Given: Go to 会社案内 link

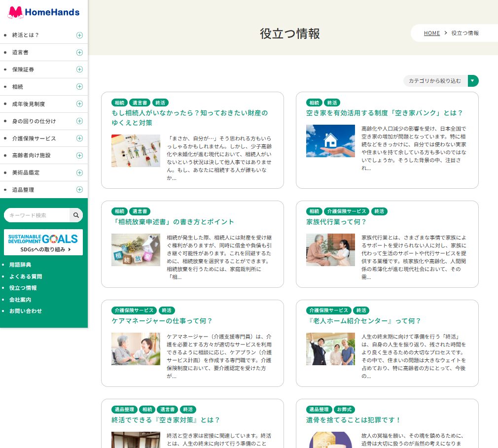Looking at the screenshot, I should point(20,300).
